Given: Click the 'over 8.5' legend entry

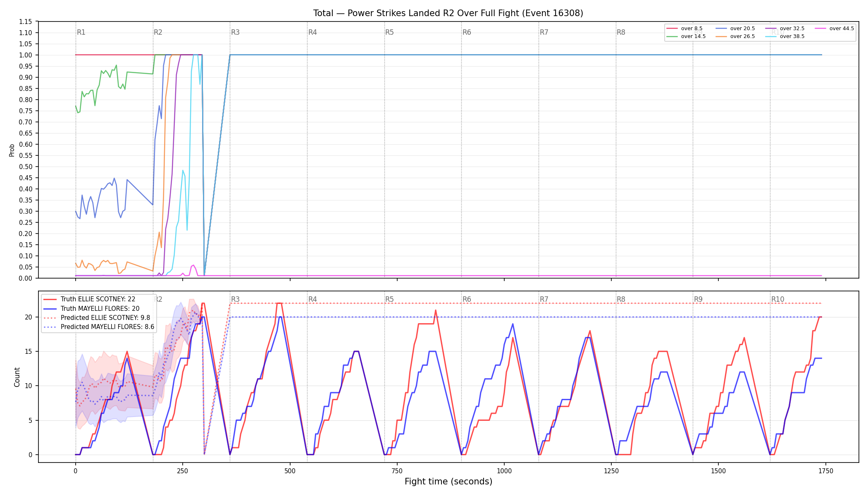Looking at the screenshot, I should 684,29.
